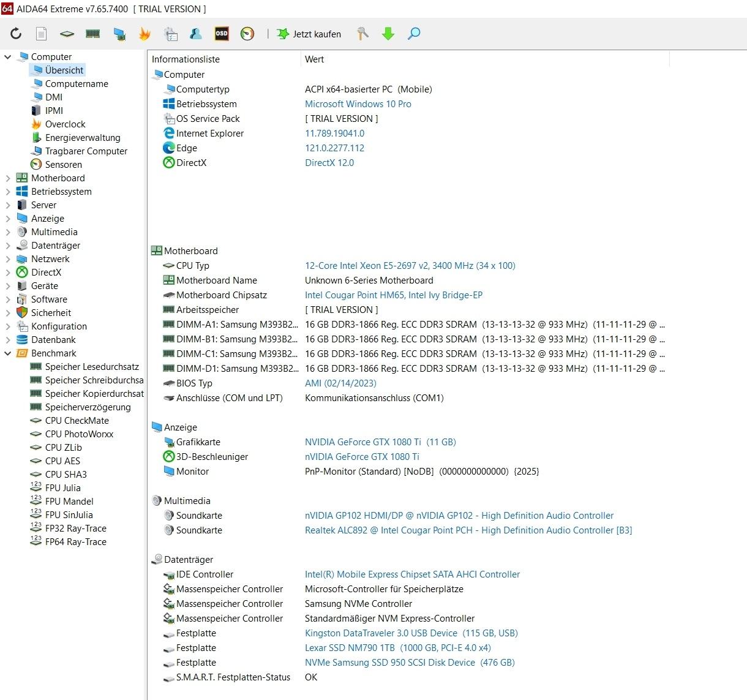Open Speicher Lesedurchsatz benchmark
This screenshot has width=747, height=700.
click(92, 367)
